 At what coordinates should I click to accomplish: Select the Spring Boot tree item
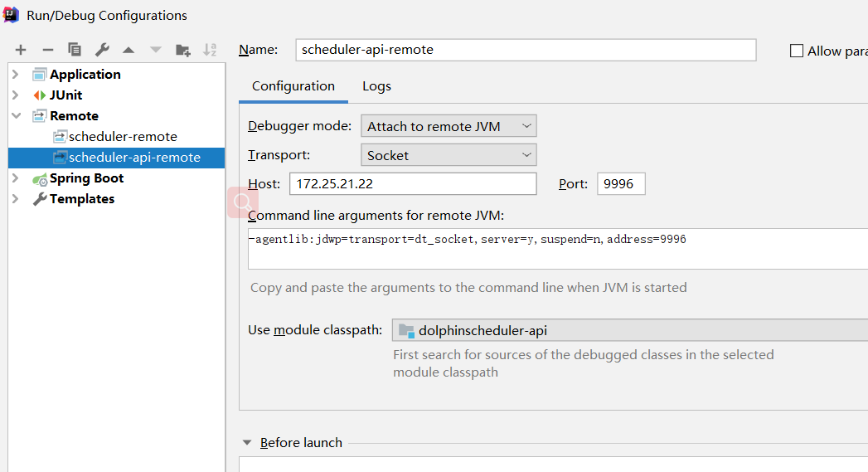[x=86, y=178]
